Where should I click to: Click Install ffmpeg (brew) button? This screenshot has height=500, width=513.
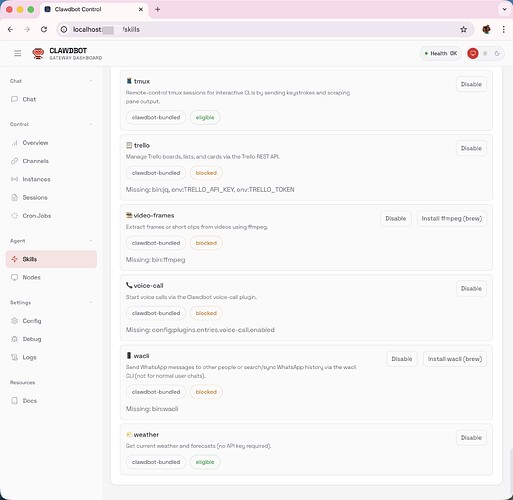452,219
